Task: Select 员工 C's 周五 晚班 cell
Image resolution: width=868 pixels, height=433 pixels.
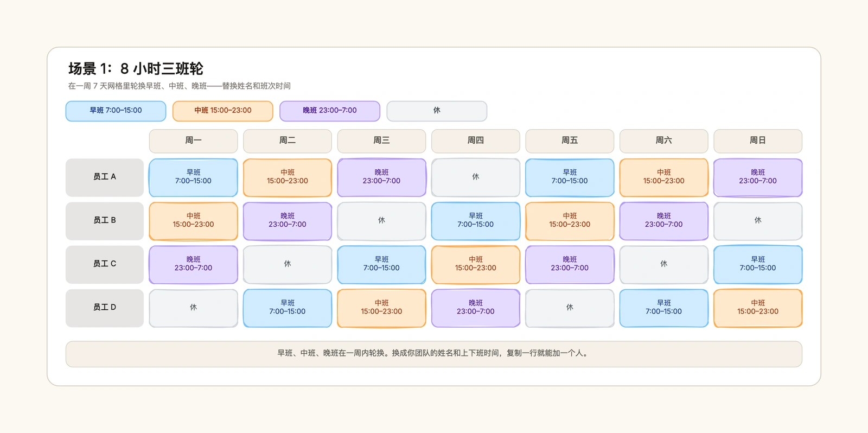Action: (x=570, y=264)
